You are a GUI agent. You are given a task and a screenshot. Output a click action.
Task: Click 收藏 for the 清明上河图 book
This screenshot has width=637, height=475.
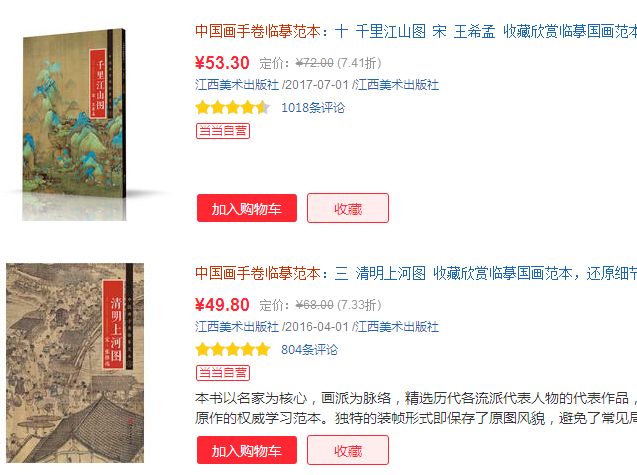[x=348, y=450]
